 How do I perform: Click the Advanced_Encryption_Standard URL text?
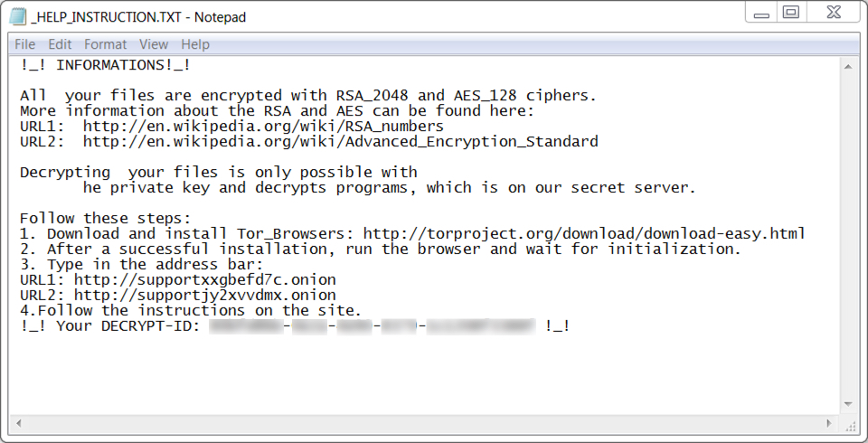click(x=341, y=142)
